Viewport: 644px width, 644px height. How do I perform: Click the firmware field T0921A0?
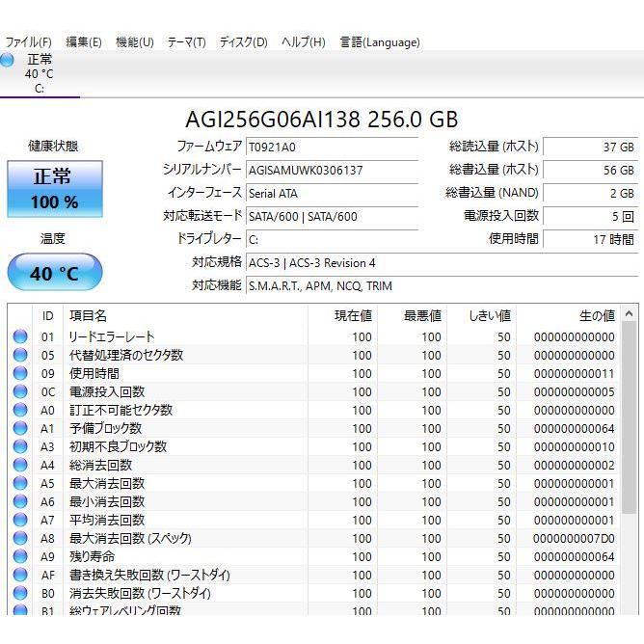tap(331, 148)
